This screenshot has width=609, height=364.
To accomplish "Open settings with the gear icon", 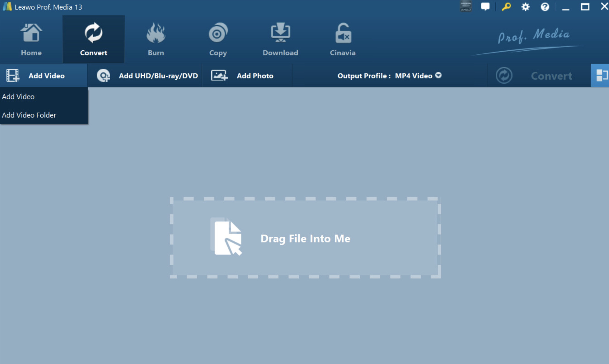I will click(525, 7).
